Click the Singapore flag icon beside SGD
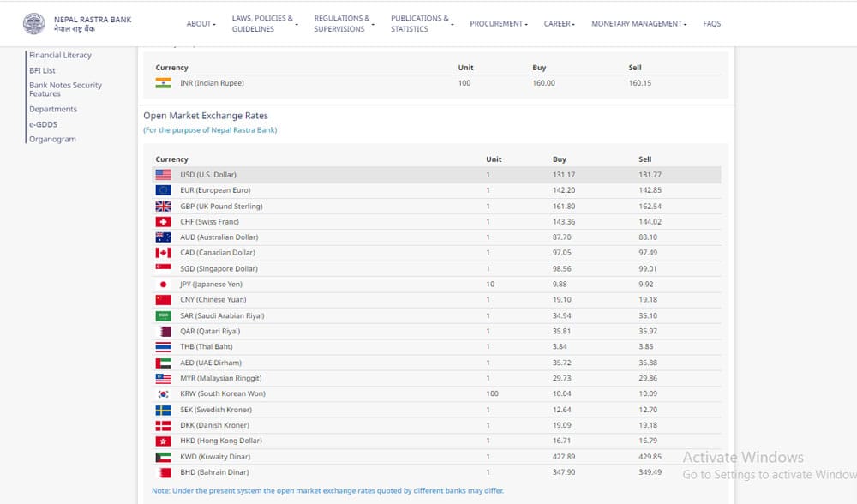The image size is (857, 504). click(163, 268)
